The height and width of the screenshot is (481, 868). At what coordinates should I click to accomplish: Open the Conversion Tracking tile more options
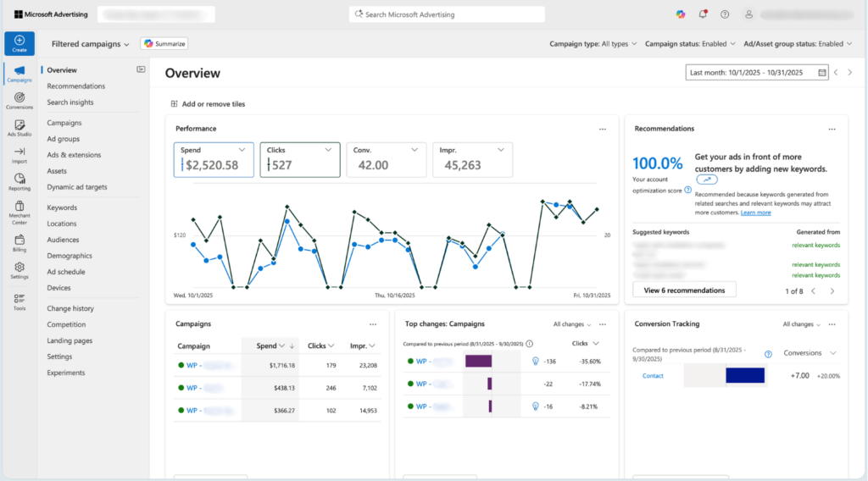pos(832,324)
